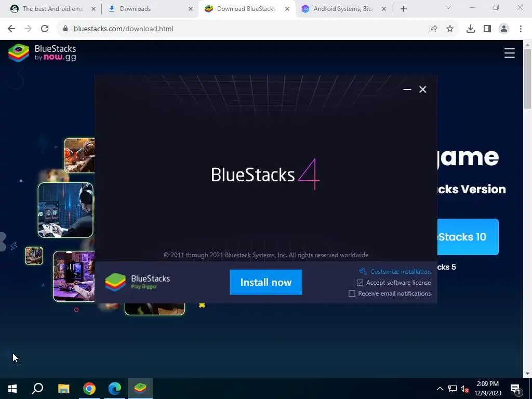Open notification center icon
This screenshot has width=532, height=399.
(x=515, y=389)
